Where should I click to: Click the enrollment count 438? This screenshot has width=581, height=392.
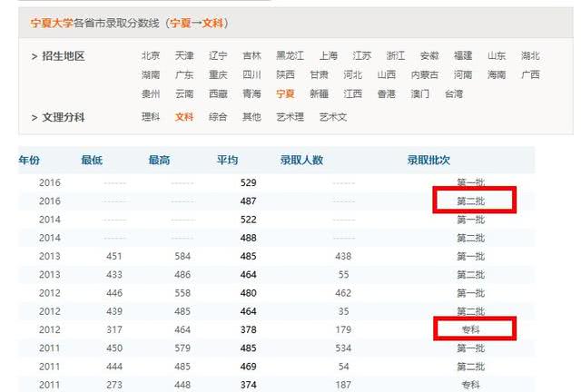point(343,257)
